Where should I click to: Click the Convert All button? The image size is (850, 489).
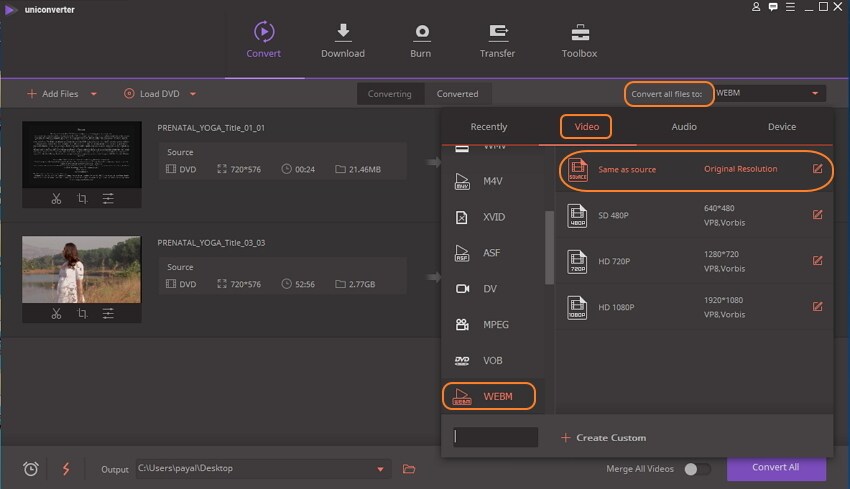pos(776,468)
